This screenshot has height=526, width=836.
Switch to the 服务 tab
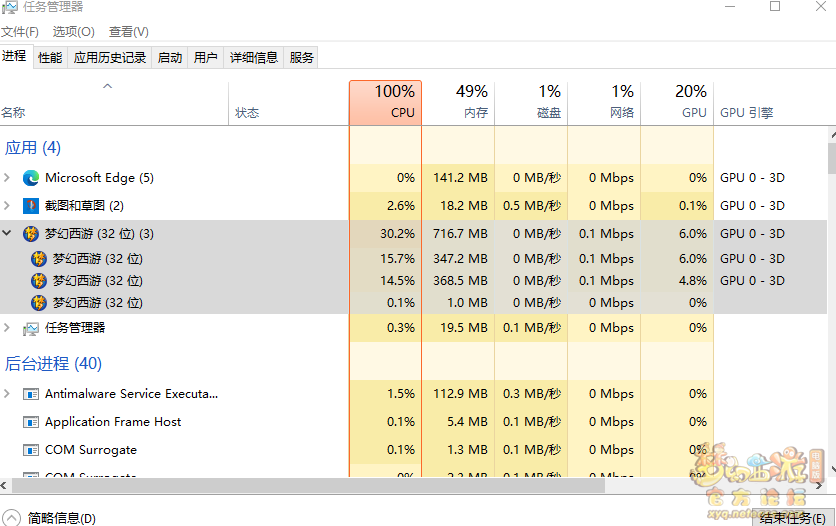[x=301, y=58]
